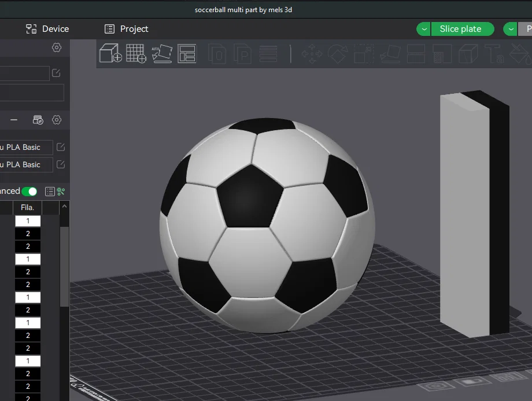Click the Arrange all objects icon

click(187, 53)
